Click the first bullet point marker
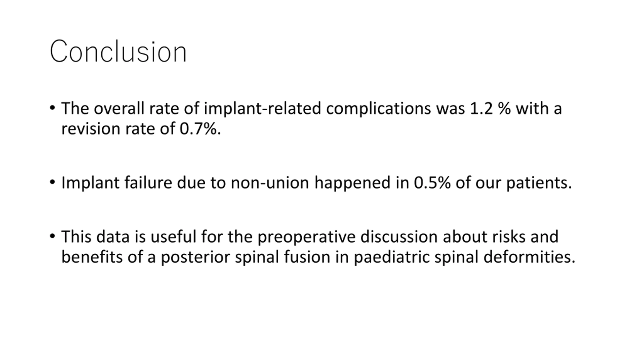Screen dimensions: 644x362 (52, 108)
